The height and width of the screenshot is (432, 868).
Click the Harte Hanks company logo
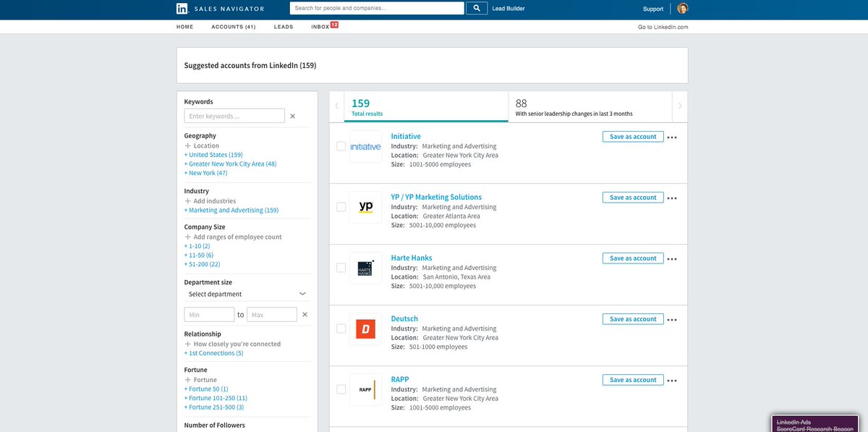(x=365, y=268)
